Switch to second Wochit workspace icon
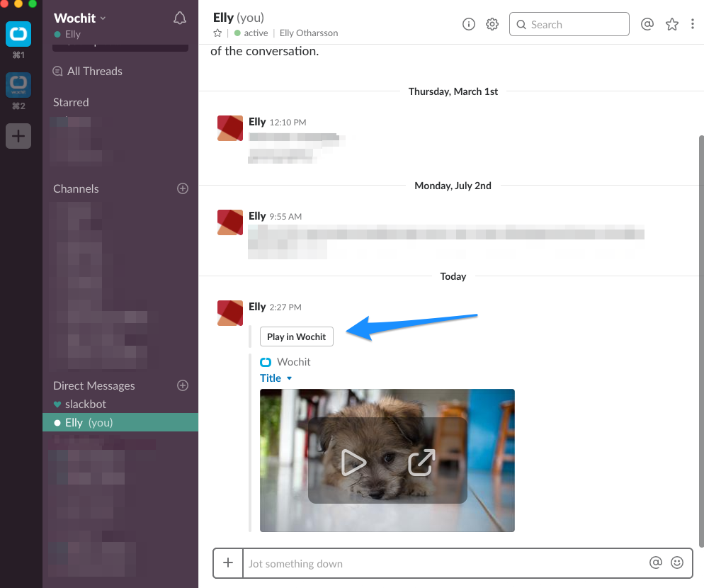The width and height of the screenshot is (704, 588). [18, 84]
